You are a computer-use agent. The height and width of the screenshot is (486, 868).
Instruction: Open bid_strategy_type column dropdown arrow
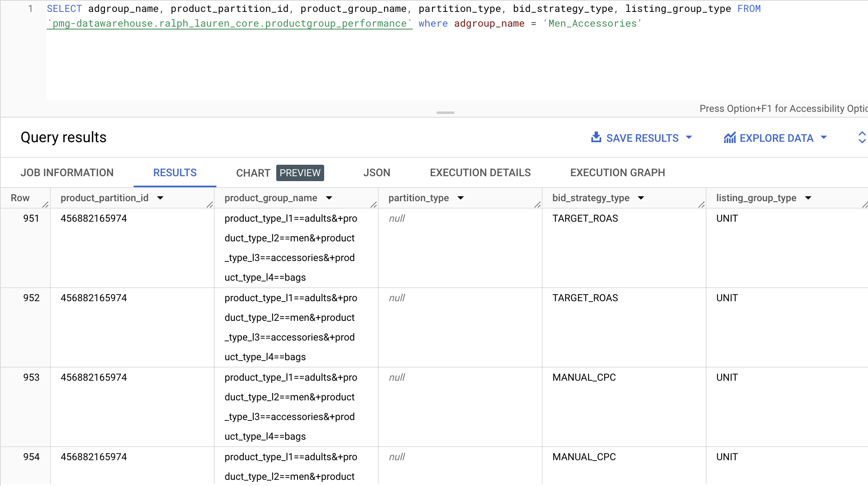[641, 198]
